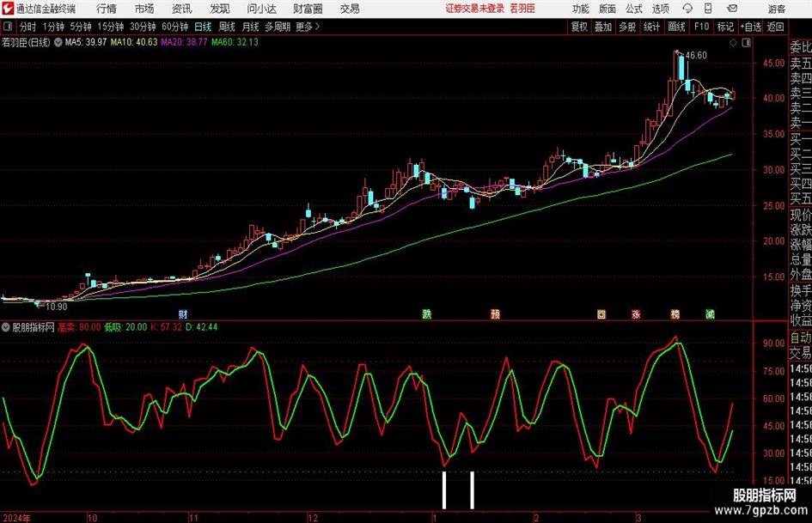Image resolution: width=812 pixels, height=523 pixels.
Task: Click the 通达信 red logo icon
Action: (x=8, y=9)
